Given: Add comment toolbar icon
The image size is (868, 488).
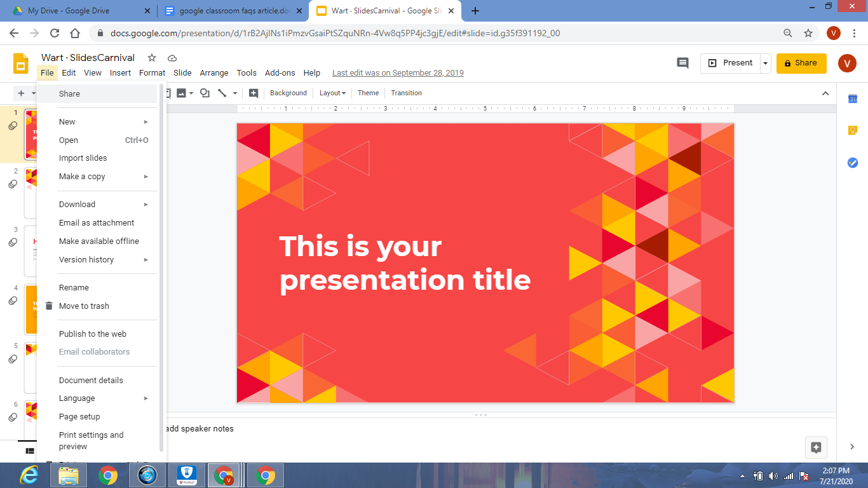Looking at the screenshot, I should (x=254, y=93).
